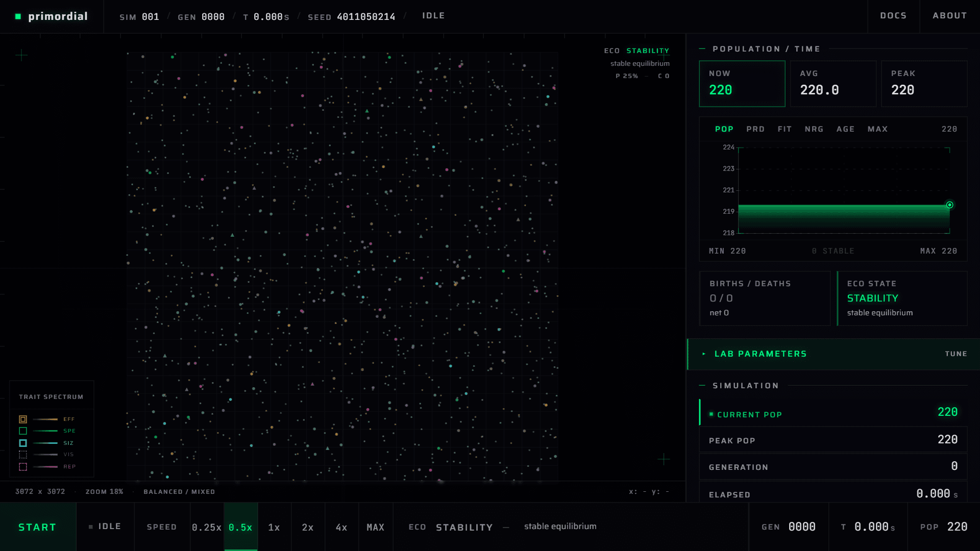The height and width of the screenshot is (551, 980).
Task: Select the NOW population card
Action: pos(742,84)
